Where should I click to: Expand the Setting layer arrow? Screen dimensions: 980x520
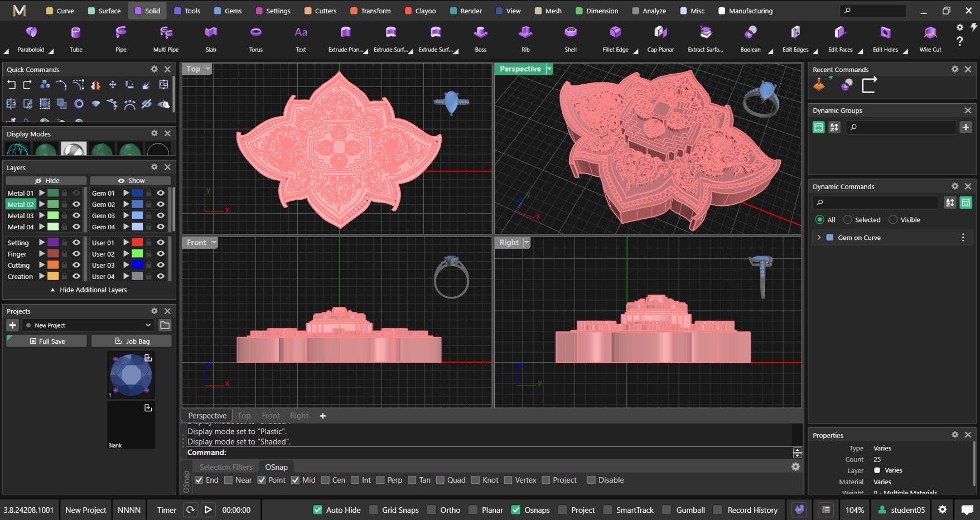(42, 243)
